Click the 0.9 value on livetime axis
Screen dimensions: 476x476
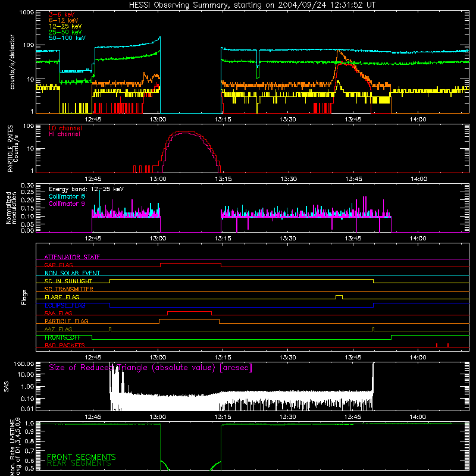pos(29,431)
